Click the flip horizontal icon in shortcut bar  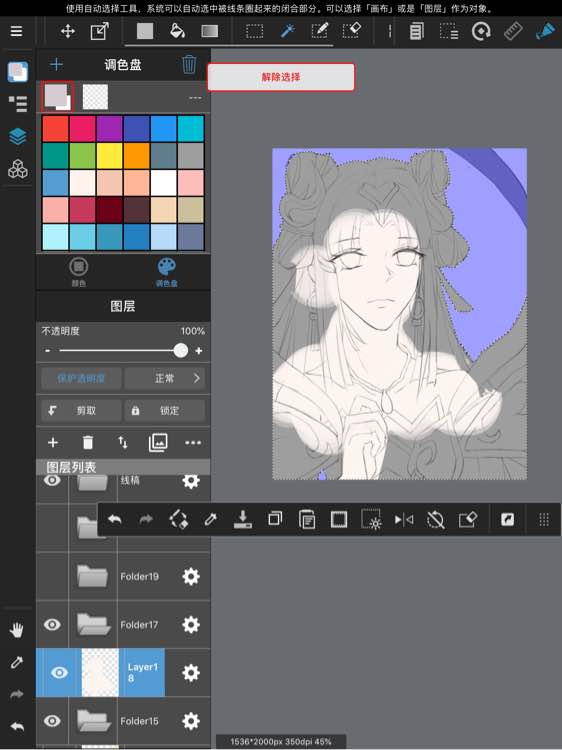[x=404, y=519]
